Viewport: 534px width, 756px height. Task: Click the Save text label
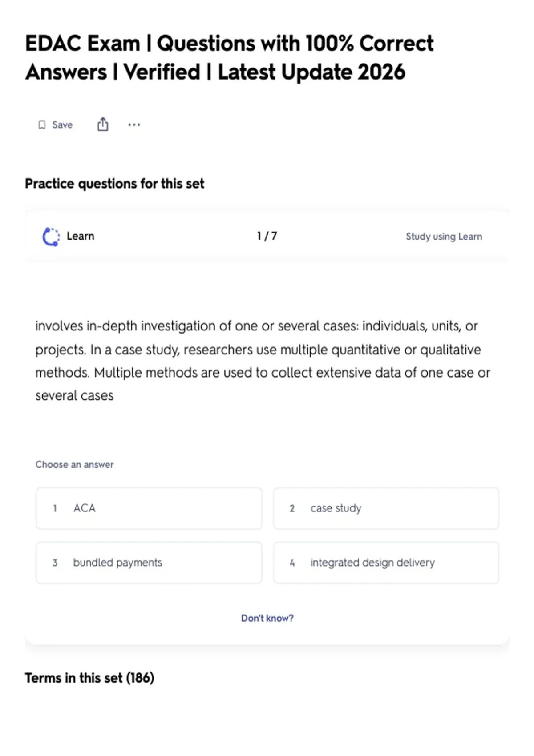(62, 125)
